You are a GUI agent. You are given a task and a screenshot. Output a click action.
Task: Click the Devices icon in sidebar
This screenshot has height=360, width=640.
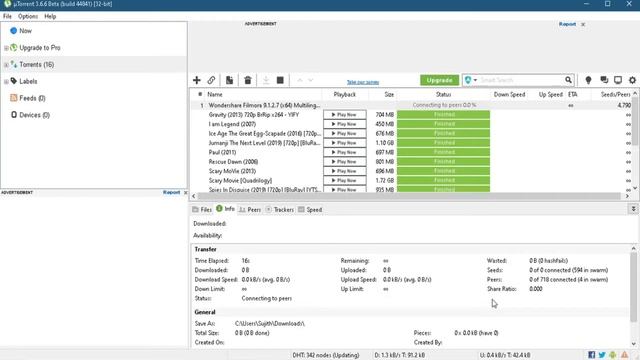[x=14, y=115]
